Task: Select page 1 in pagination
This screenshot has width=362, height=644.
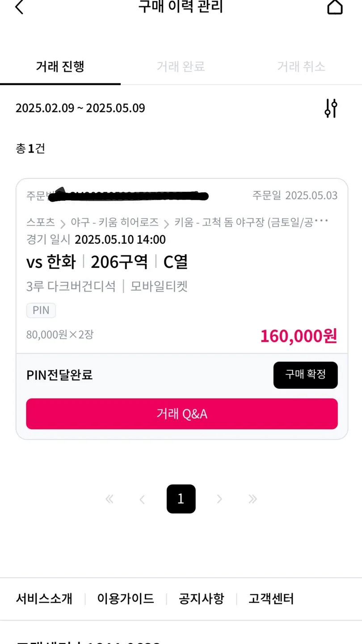Action: (181, 499)
